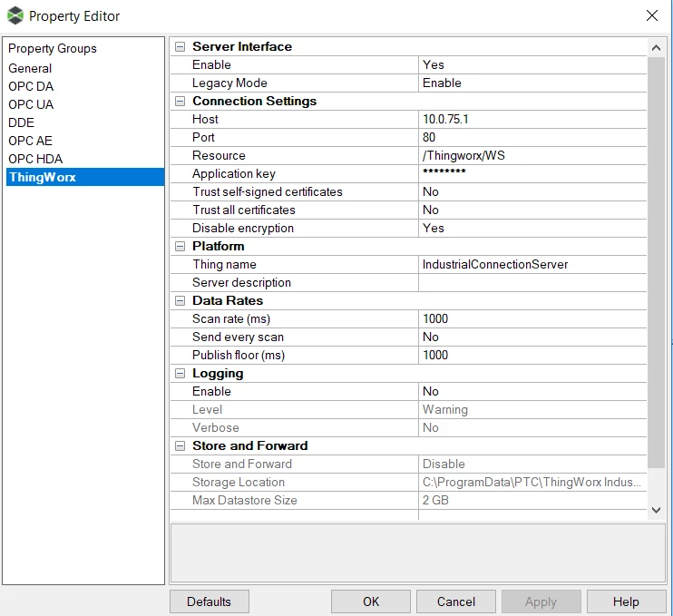Close the Property Editor window

click(x=651, y=15)
